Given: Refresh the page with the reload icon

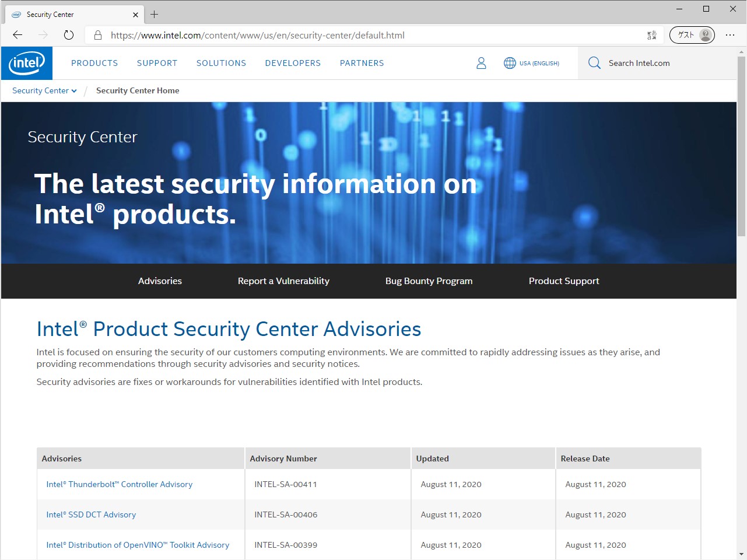Looking at the screenshot, I should (x=69, y=35).
